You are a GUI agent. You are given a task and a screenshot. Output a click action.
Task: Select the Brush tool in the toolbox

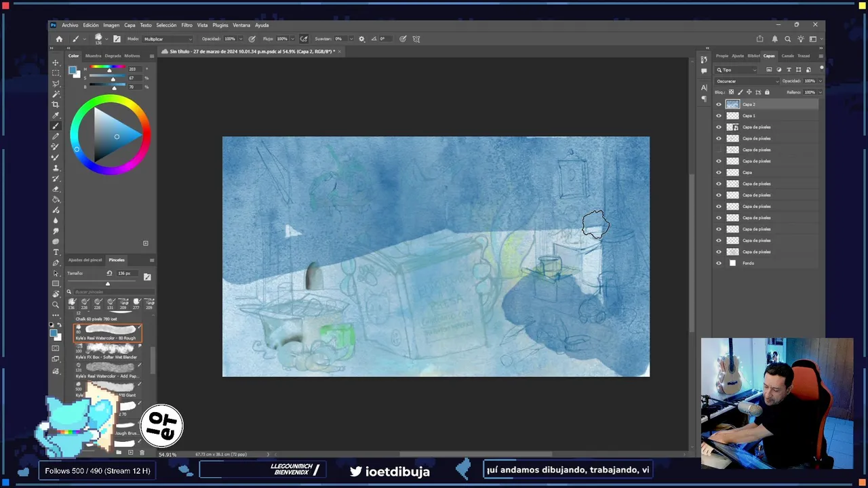(x=56, y=126)
